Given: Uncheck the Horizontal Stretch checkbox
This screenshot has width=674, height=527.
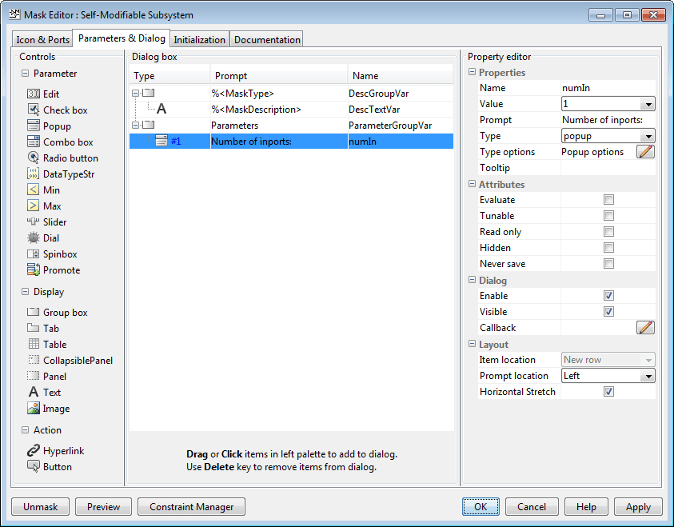Looking at the screenshot, I should [608, 392].
